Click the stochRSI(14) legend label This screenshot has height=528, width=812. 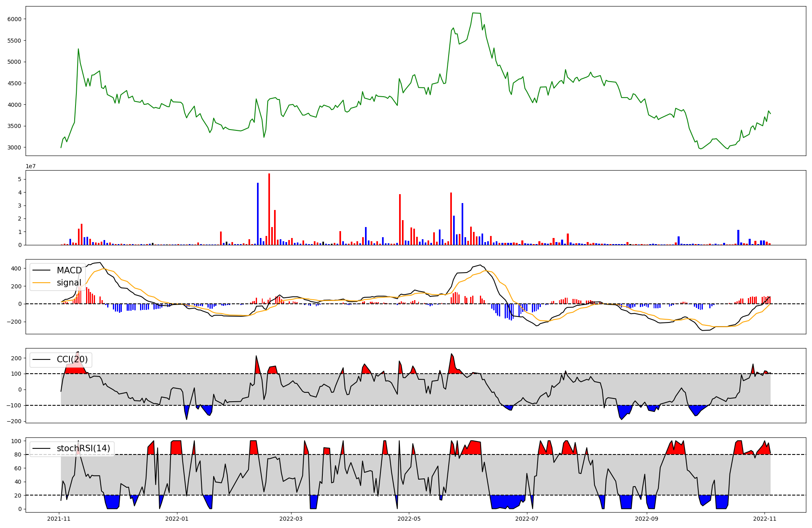(x=83, y=448)
